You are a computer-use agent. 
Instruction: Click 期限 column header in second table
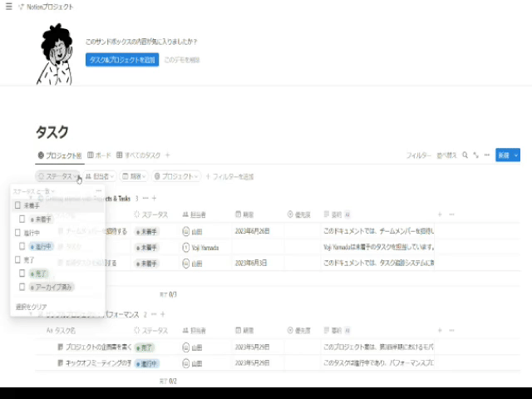244,331
